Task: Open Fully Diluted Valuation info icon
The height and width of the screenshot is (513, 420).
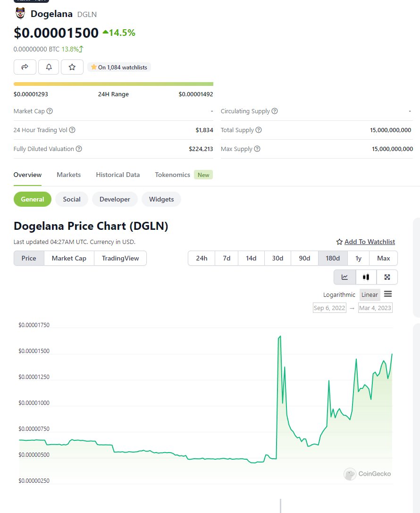Action: pyautogui.click(x=79, y=149)
